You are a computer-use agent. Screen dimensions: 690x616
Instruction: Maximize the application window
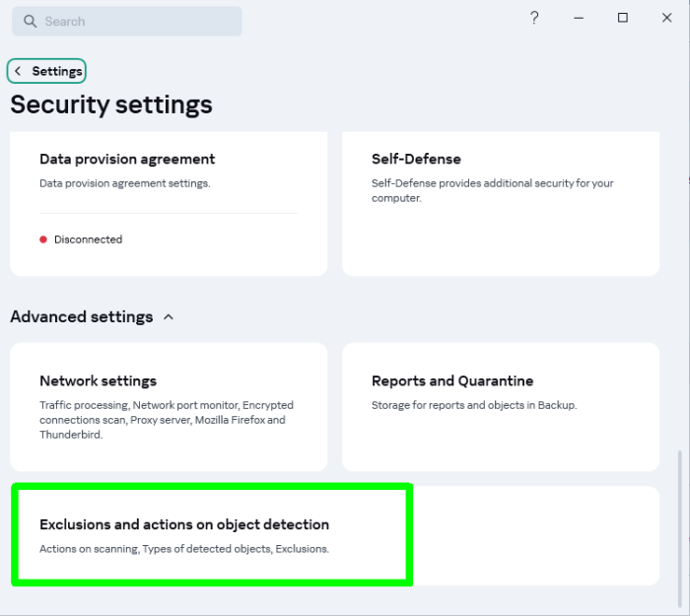click(623, 18)
